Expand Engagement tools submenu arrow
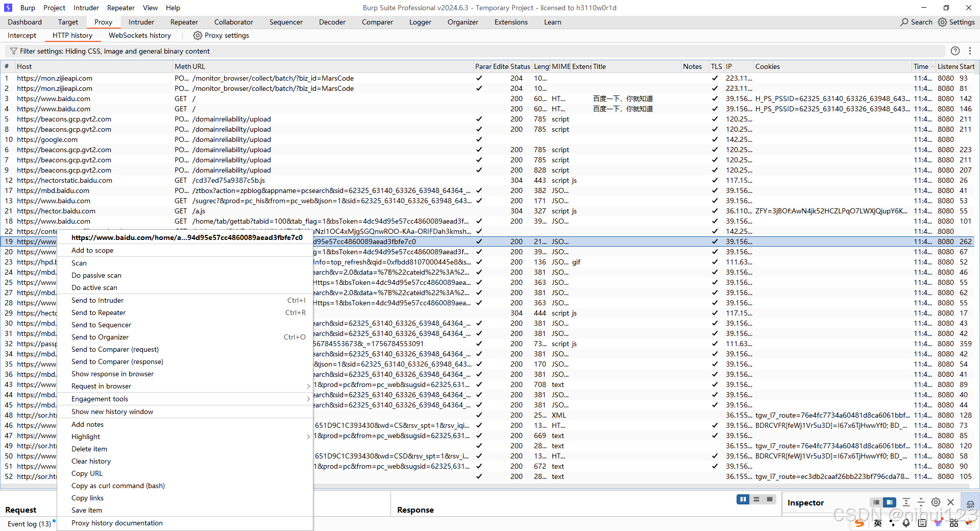This screenshot has width=980, height=531. pos(308,399)
